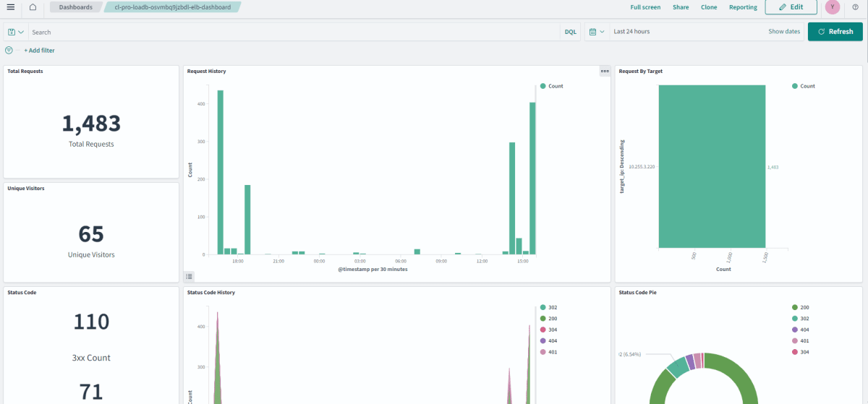The image size is (868, 404).
Task: Toggle 404 slice in Status Code Pie legend
Action: point(801,330)
